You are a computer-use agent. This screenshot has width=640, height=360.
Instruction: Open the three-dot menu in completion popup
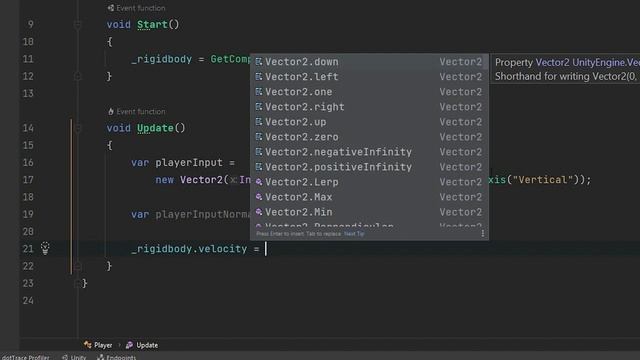(x=482, y=233)
